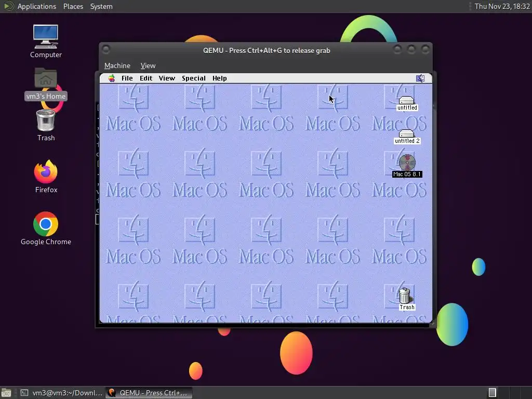The height and width of the screenshot is (399, 532).
Task: Click the QEMU title bar text
Action: click(x=267, y=50)
